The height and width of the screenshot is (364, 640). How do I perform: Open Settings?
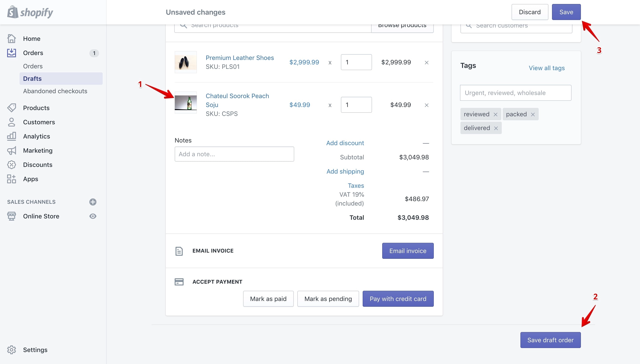point(35,350)
